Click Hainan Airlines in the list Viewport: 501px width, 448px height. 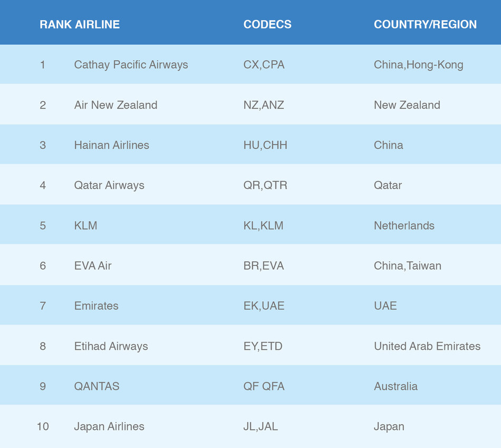point(111,145)
